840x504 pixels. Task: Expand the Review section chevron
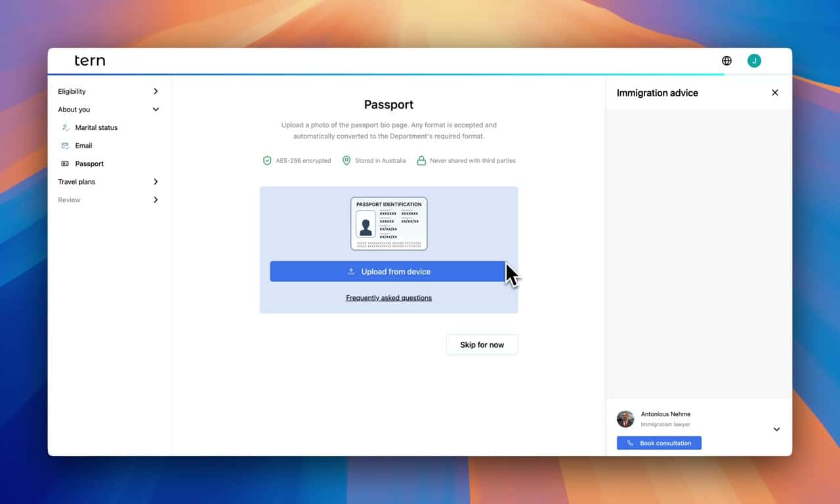pos(156,200)
